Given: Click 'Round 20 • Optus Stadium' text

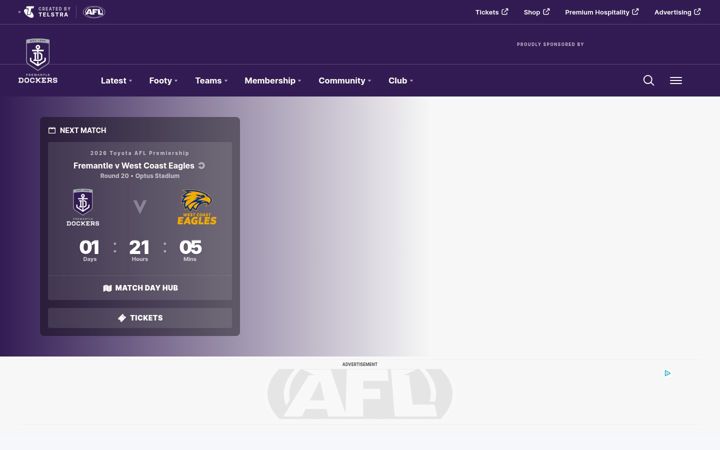Looking at the screenshot, I should click(140, 176).
